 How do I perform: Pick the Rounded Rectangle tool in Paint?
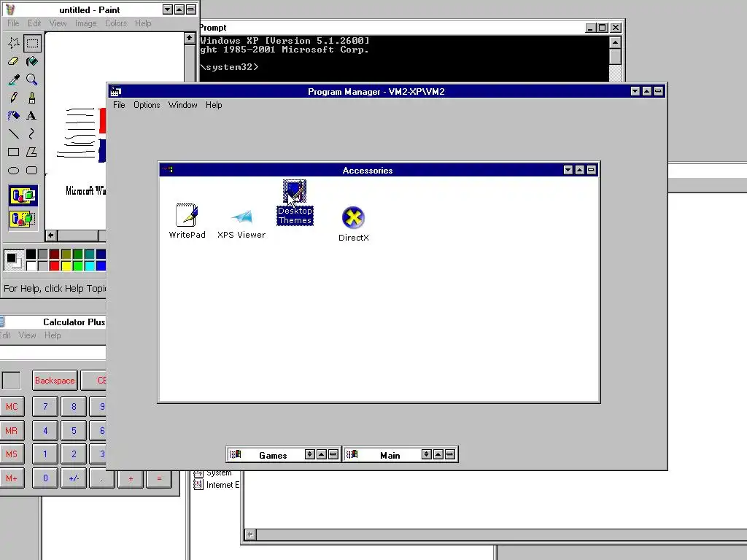(32, 170)
